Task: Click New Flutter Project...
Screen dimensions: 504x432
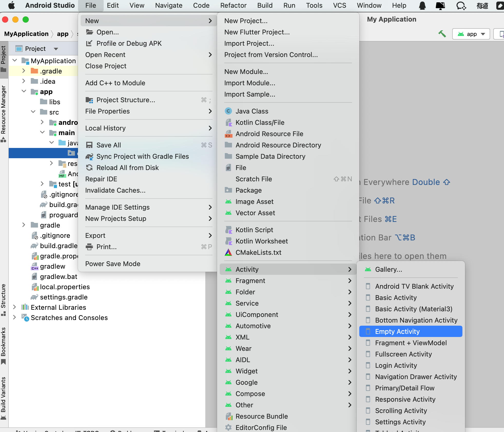Action: click(257, 32)
